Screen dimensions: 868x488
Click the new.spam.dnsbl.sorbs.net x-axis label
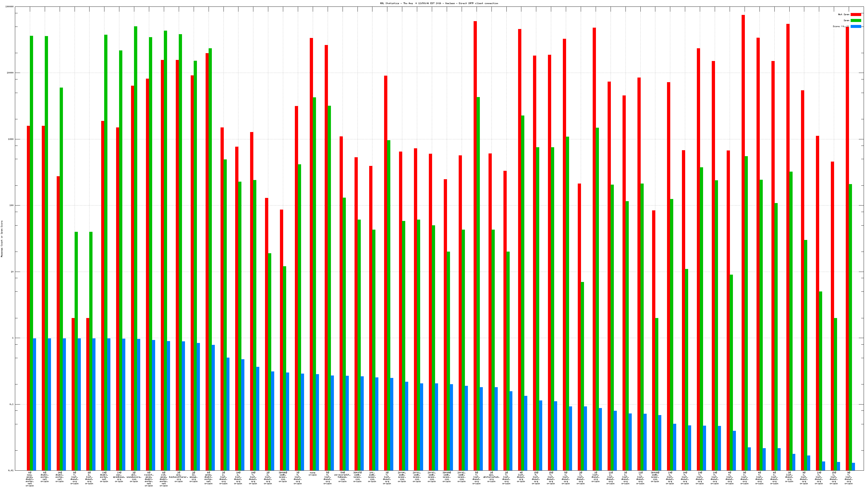click(30, 479)
